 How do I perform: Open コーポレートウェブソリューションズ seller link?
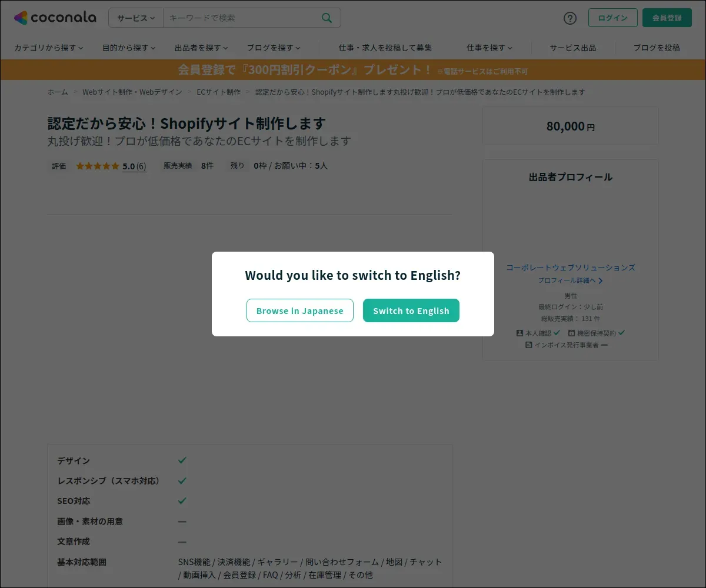[571, 268]
